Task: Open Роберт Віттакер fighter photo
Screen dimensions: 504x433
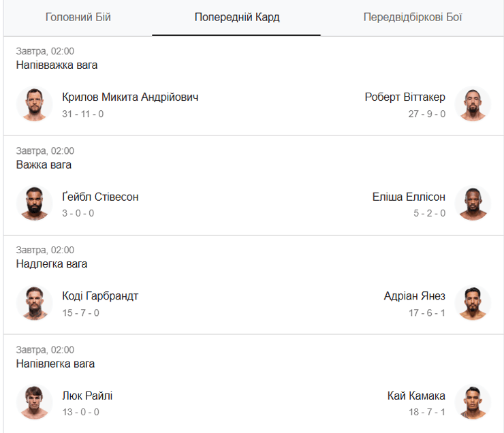Action: click(x=473, y=104)
